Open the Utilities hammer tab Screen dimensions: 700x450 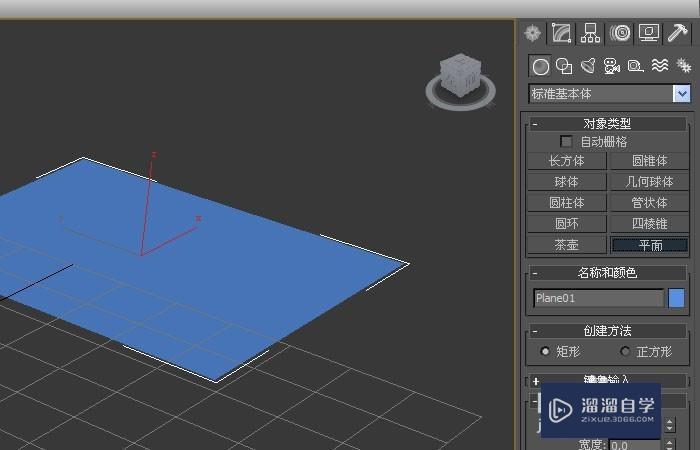pos(678,33)
